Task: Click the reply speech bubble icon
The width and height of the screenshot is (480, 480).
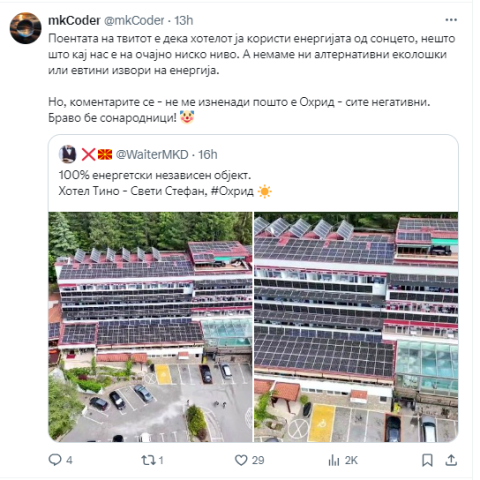Action: pos(55,460)
